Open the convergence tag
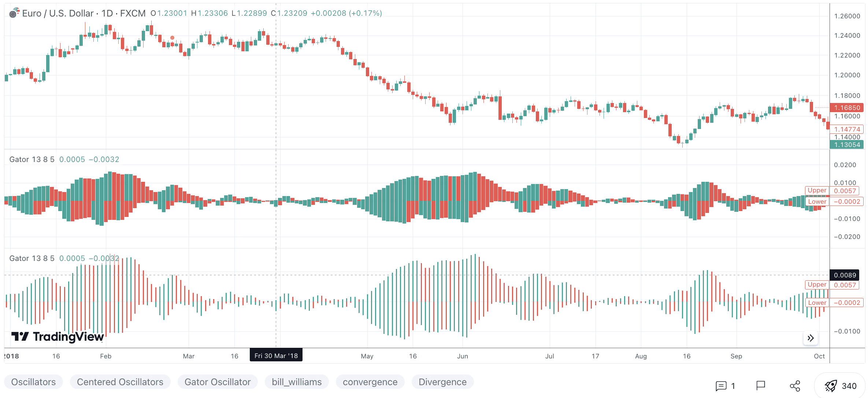868x398 pixels. point(370,382)
